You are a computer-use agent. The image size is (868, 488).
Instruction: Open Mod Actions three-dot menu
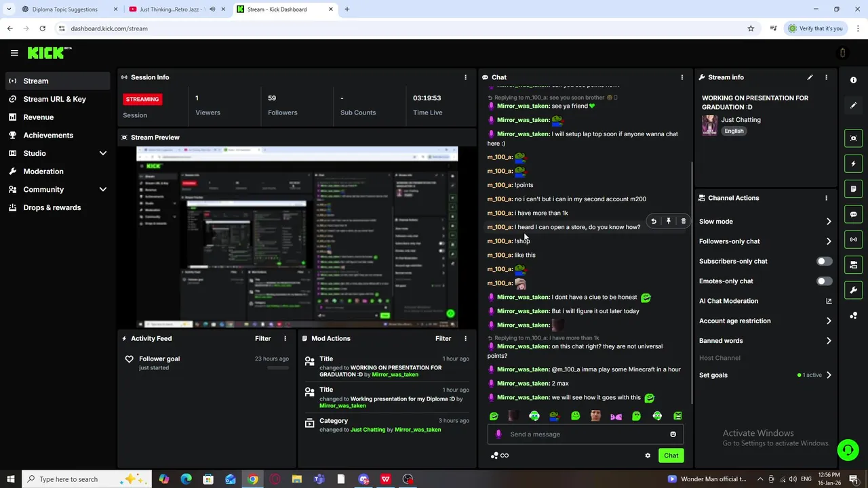pyautogui.click(x=465, y=338)
